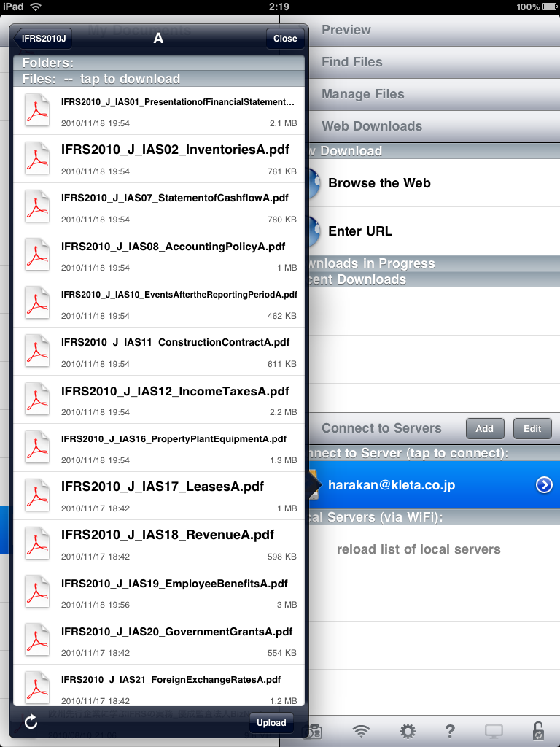Select Browse the Web
This screenshot has width=560, height=747.
[x=435, y=183]
